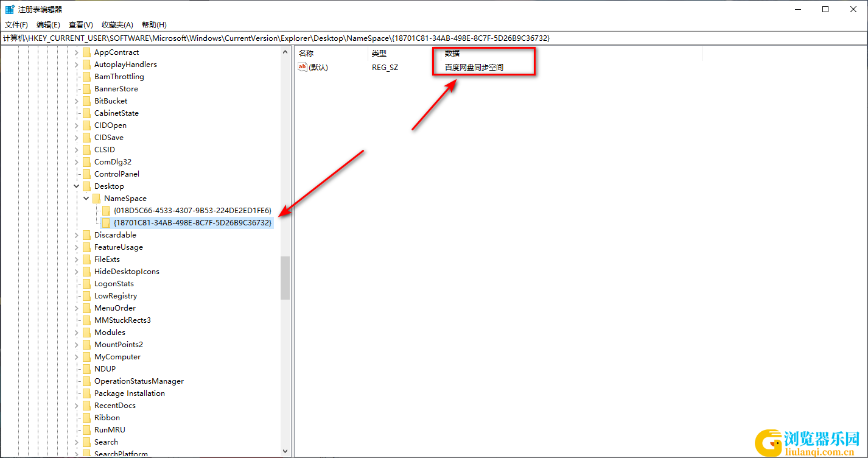868x458 pixels.
Task: Select the Ribbon tree item
Action: pos(107,418)
